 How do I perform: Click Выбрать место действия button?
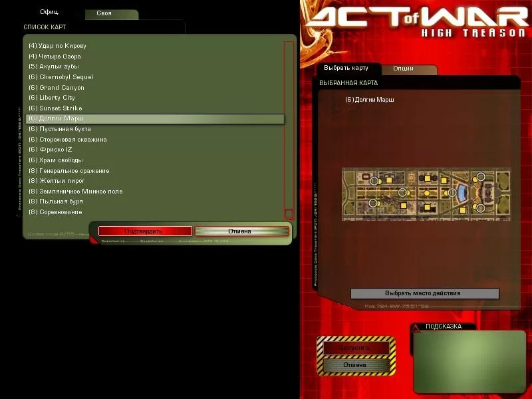point(425,293)
